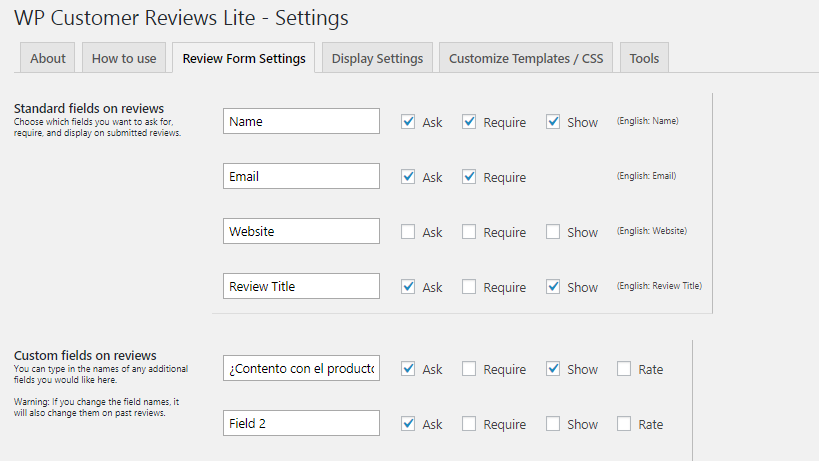Uncheck Show for the Review Title field
This screenshot has height=461, width=819.
coord(553,287)
